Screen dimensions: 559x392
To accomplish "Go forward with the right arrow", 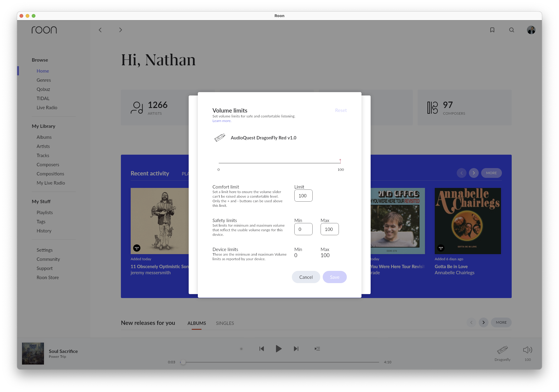I will [x=121, y=30].
